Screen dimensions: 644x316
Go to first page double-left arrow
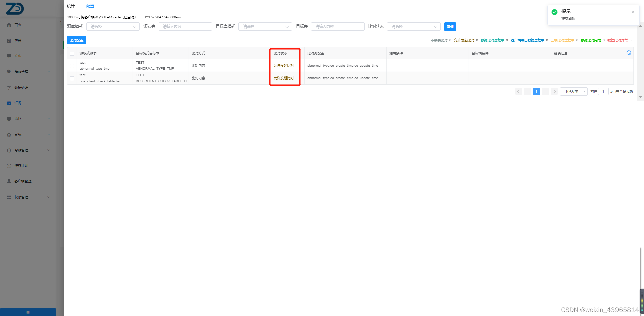519,91
